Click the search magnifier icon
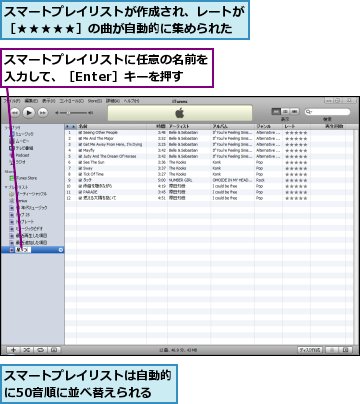360x404 pixels. [309, 112]
